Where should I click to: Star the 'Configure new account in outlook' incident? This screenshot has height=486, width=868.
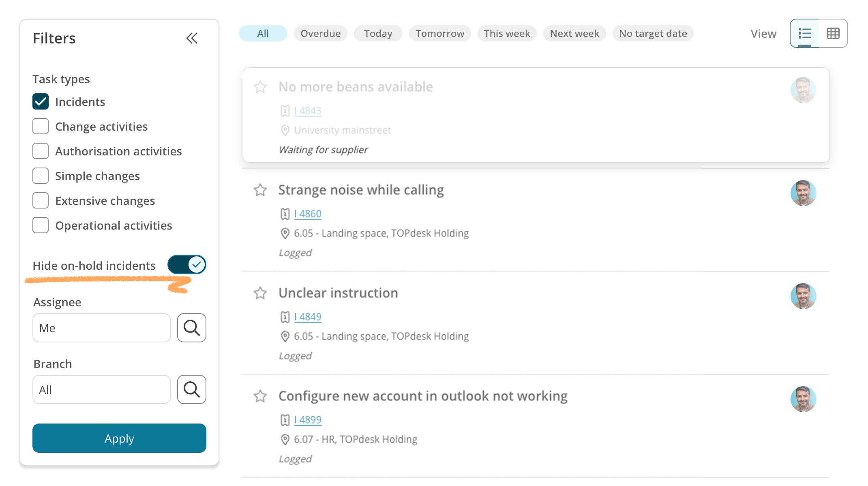click(260, 396)
